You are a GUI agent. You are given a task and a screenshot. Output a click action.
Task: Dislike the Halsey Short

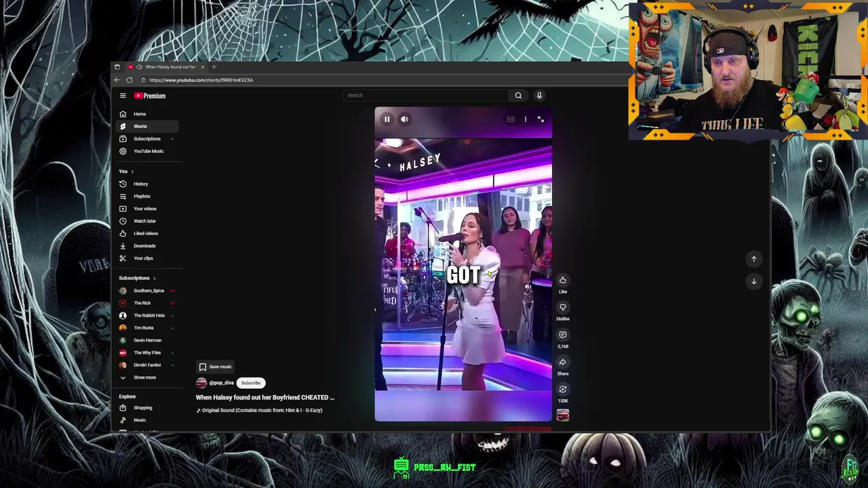tap(563, 308)
